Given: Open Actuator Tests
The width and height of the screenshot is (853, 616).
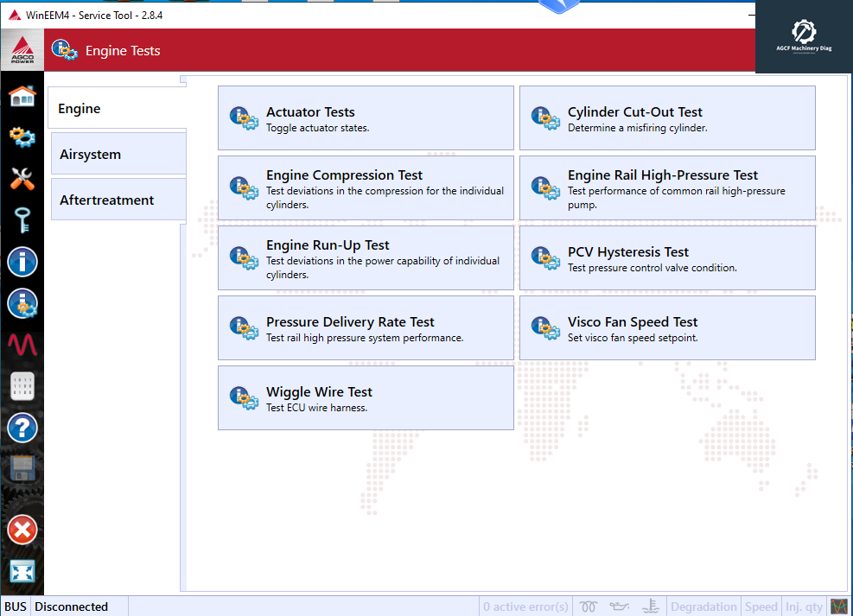Looking at the screenshot, I should click(366, 118).
